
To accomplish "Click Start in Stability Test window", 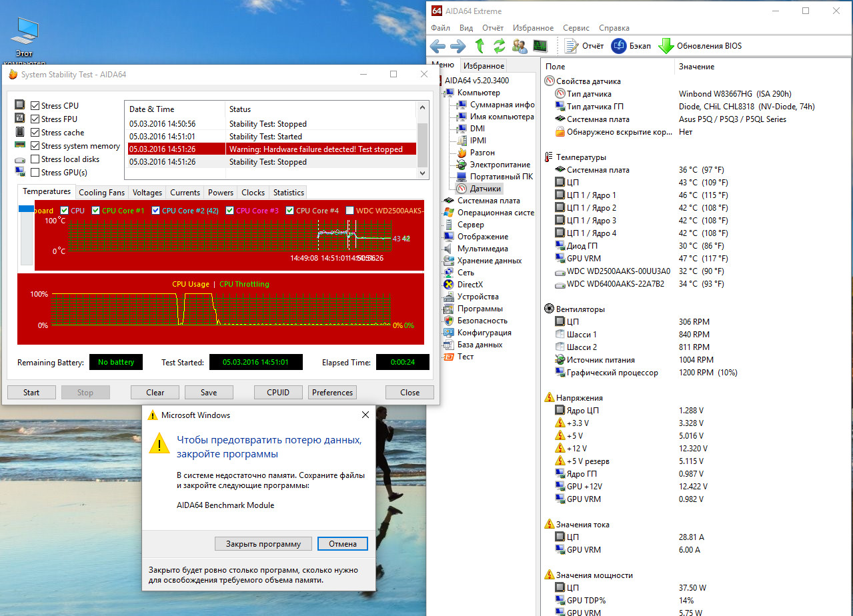I will 31,392.
